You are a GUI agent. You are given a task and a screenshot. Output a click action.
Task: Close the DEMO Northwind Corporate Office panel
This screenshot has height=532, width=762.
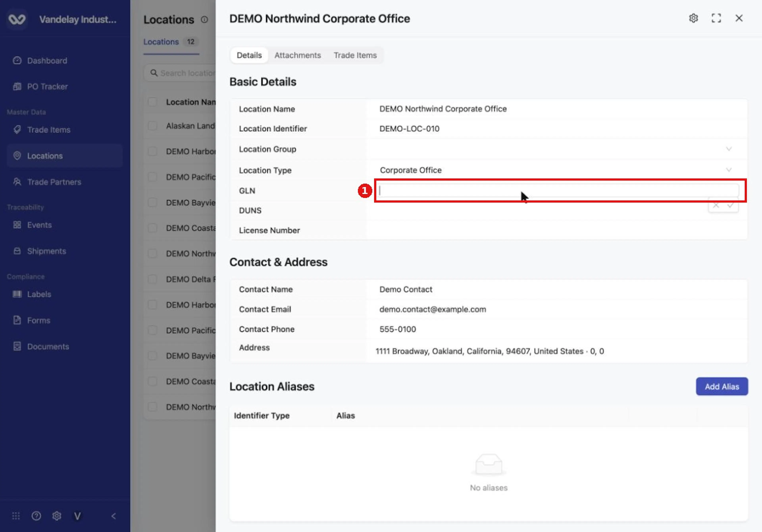739,18
